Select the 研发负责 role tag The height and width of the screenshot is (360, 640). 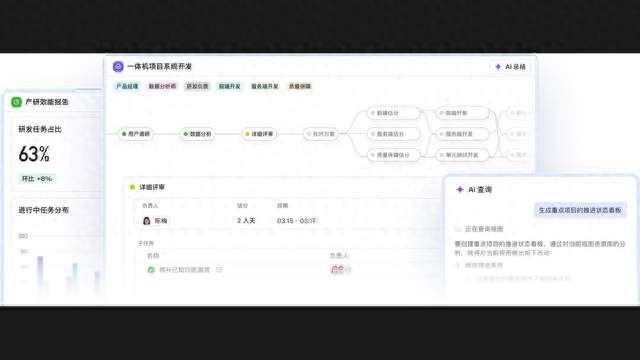pyautogui.click(x=197, y=86)
